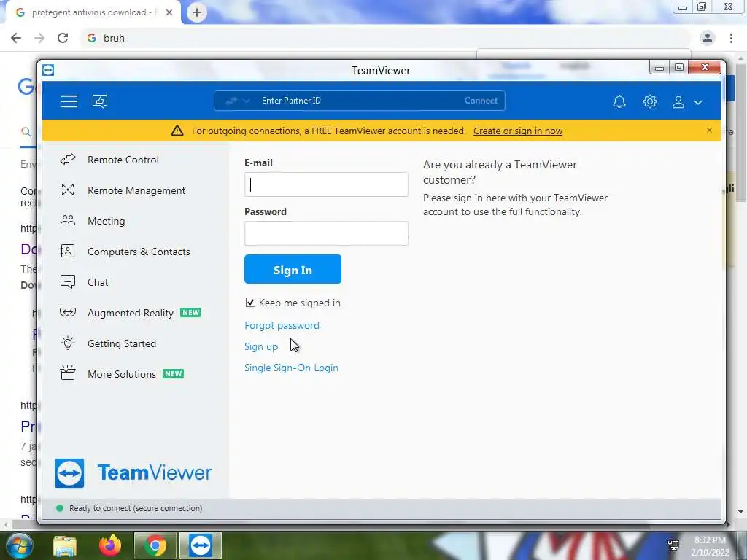747x560 pixels.
Task: Click the More Solutions gift icon
Action: (x=68, y=373)
